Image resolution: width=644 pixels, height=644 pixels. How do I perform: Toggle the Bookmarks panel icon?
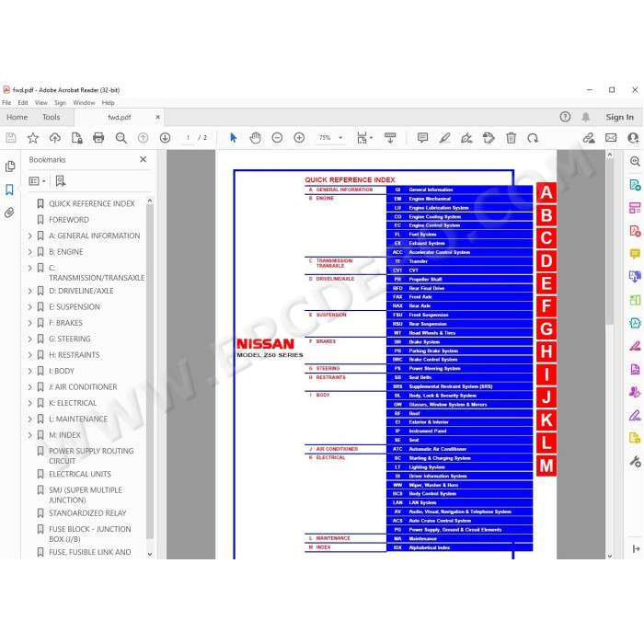9,190
